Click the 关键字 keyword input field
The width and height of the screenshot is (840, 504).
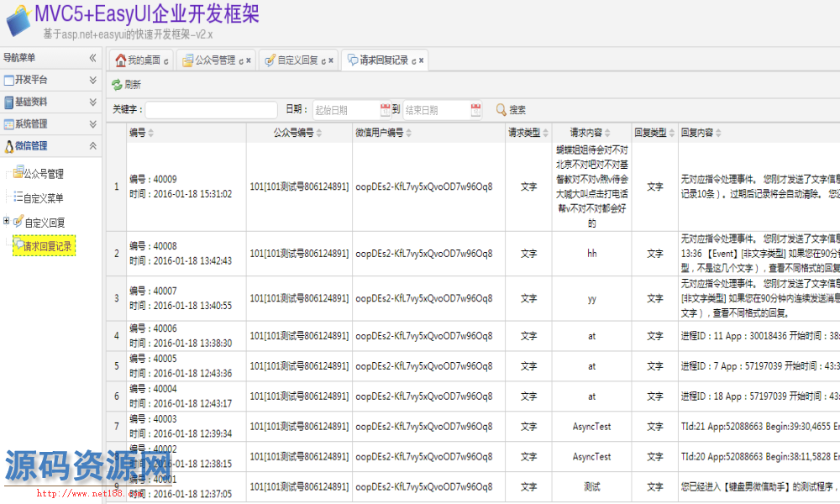212,110
